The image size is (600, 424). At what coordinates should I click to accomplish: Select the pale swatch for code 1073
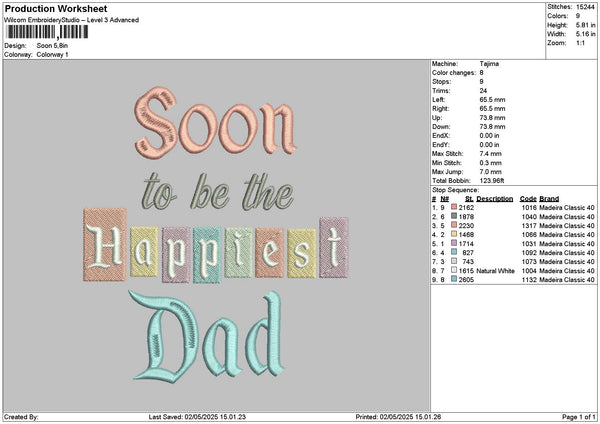tap(454, 262)
